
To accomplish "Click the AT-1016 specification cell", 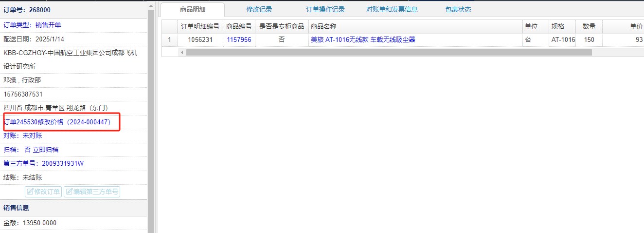I will [x=562, y=39].
